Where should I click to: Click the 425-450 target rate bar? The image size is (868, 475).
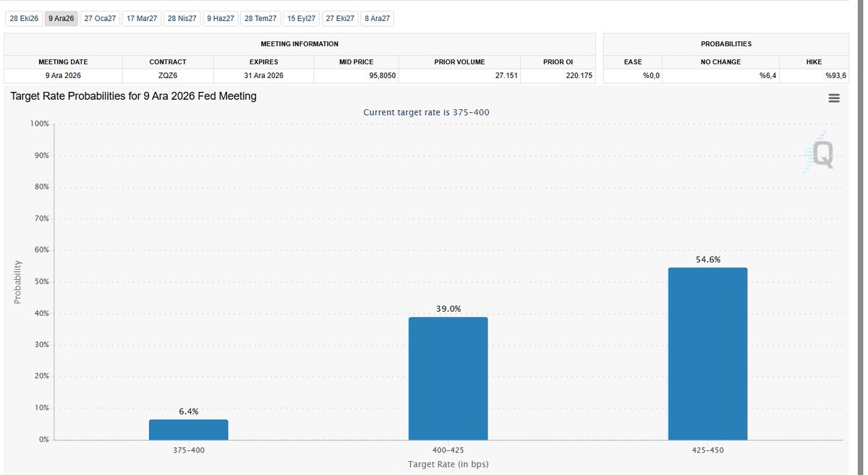(x=707, y=354)
